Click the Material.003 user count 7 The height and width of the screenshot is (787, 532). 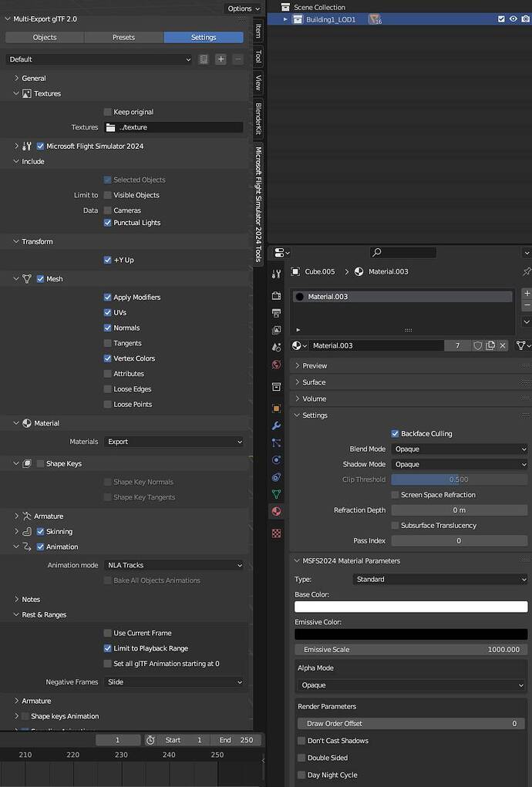point(457,345)
